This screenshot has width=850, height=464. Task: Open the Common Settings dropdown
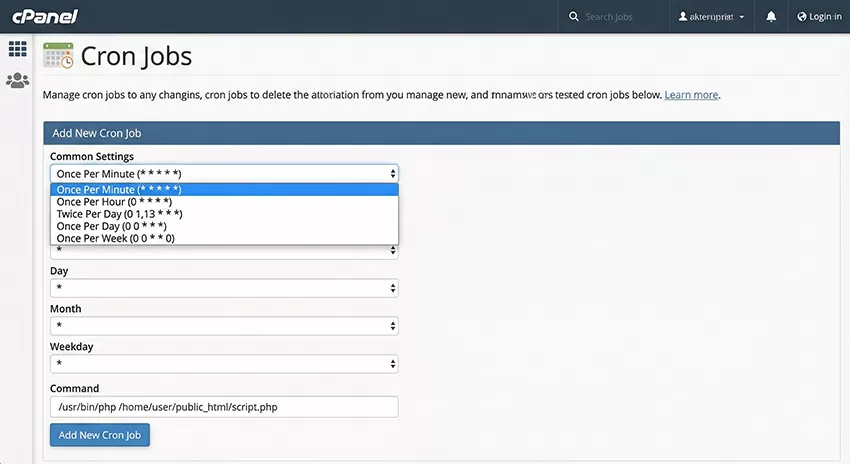(x=224, y=173)
